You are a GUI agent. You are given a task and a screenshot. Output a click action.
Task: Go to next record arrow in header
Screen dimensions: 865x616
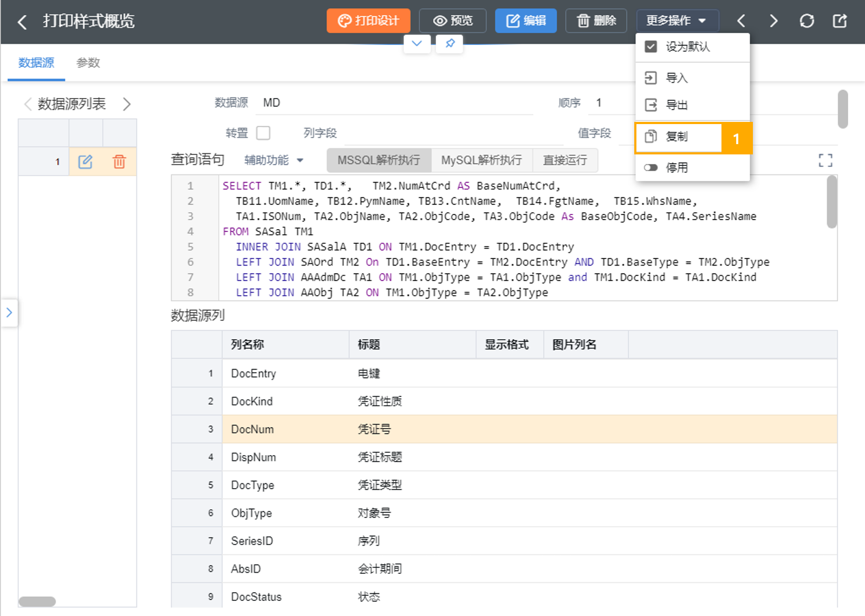773,21
